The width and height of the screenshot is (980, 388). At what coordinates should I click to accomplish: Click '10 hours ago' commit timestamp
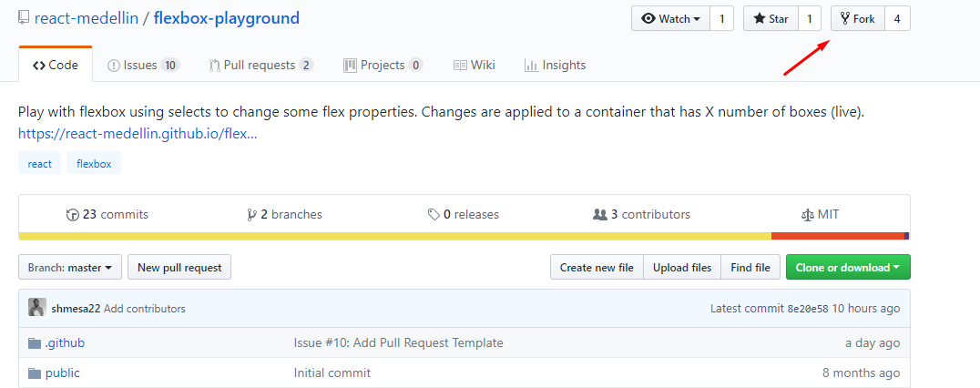point(867,309)
